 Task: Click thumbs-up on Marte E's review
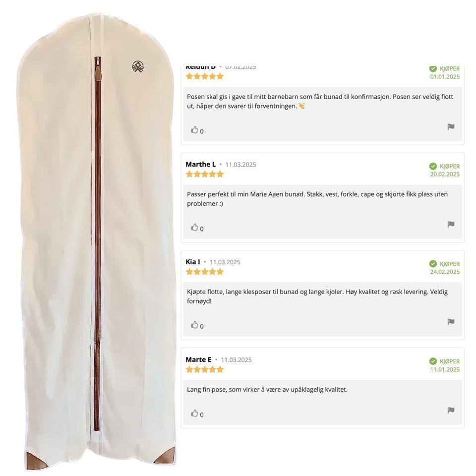click(194, 413)
